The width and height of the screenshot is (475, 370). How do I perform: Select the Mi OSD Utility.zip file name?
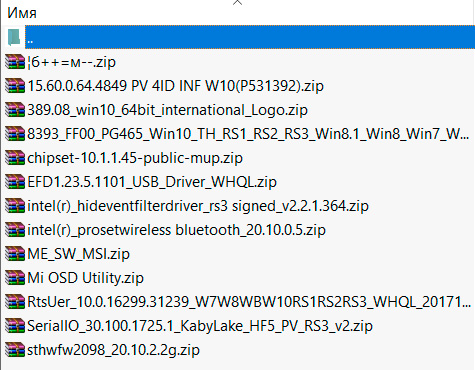click(85, 278)
